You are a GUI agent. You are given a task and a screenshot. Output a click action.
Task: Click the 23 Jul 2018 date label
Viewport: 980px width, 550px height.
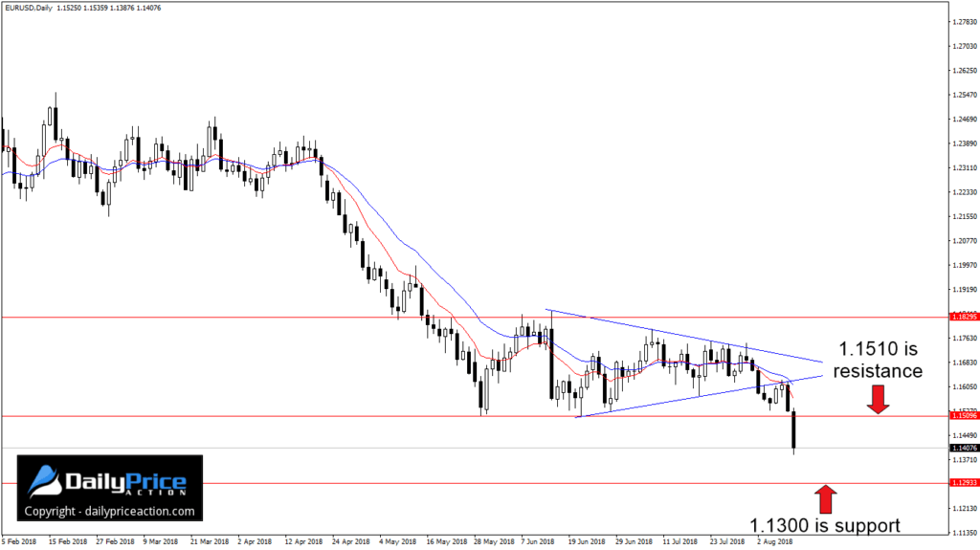(727, 542)
